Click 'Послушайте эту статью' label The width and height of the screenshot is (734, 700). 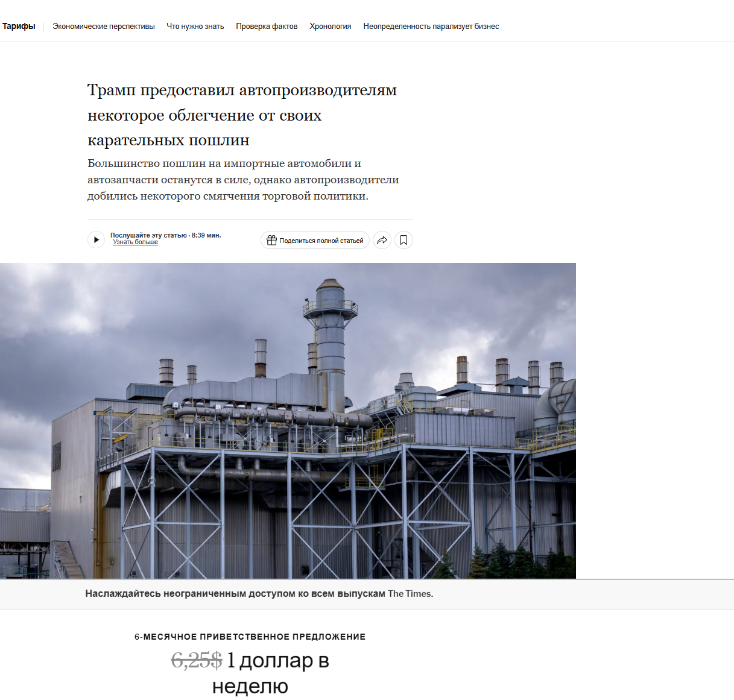pyautogui.click(x=148, y=235)
